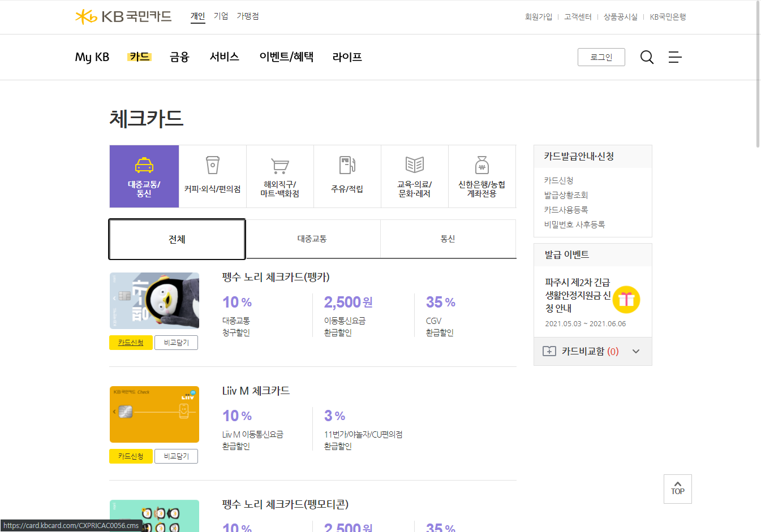
Task: Switch to 가맹점 section
Action: (x=248, y=16)
